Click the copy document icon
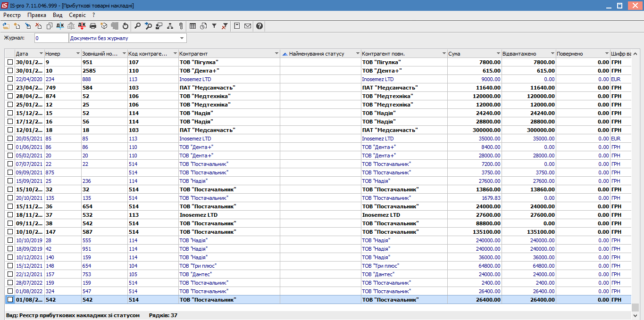The width and height of the screenshot is (644, 320). (x=50, y=26)
